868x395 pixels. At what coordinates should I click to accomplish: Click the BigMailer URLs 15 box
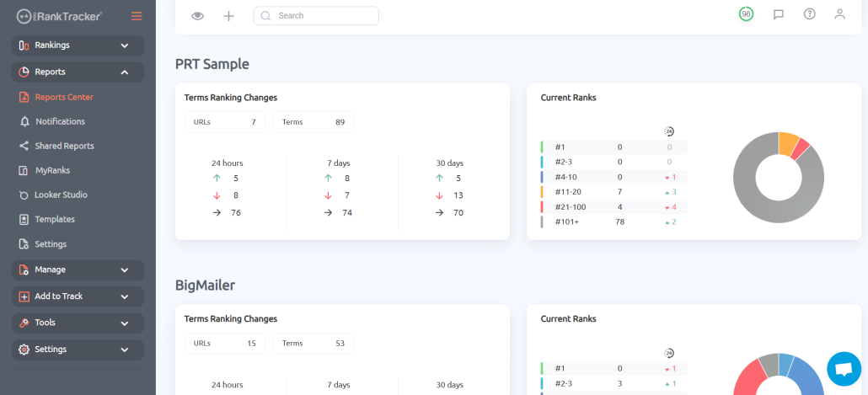pyautogui.click(x=225, y=344)
